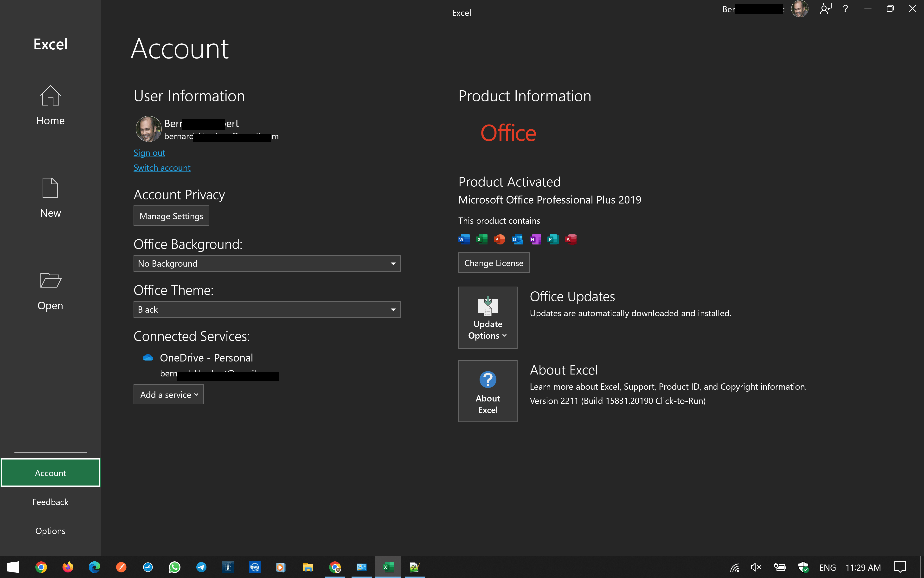
Task: Open the New workbook page
Action: tap(50, 198)
